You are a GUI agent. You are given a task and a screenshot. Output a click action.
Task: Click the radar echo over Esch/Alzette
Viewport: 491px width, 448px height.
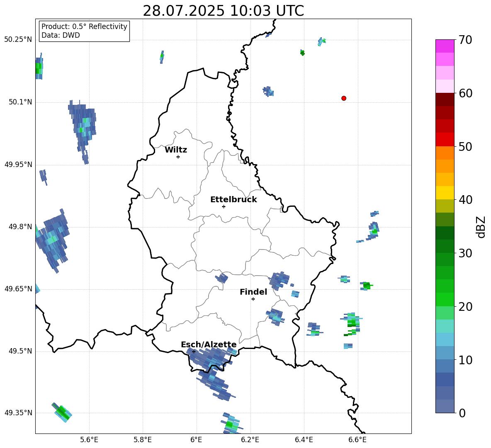pyautogui.click(x=211, y=359)
